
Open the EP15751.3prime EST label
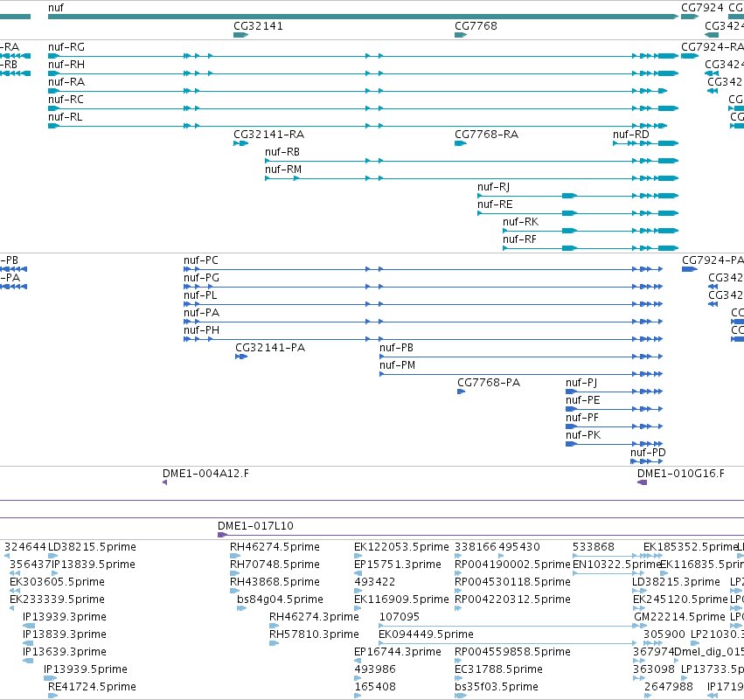(x=398, y=565)
